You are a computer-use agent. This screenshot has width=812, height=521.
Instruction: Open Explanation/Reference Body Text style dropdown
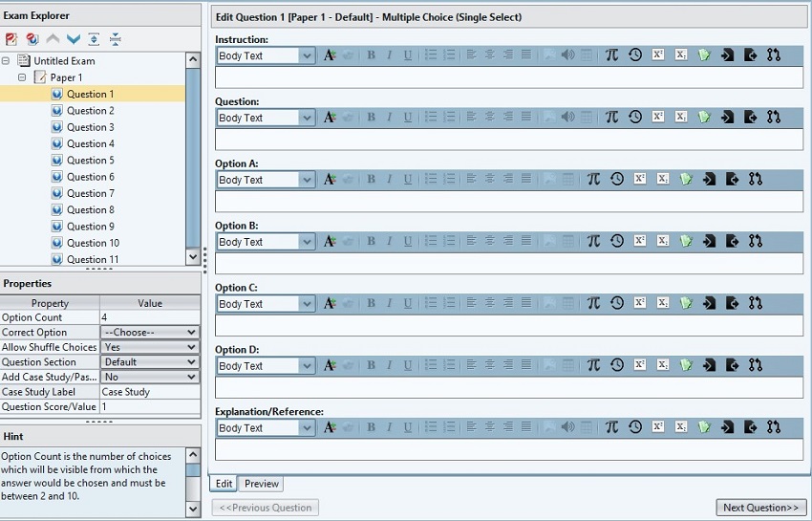tap(307, 427)
